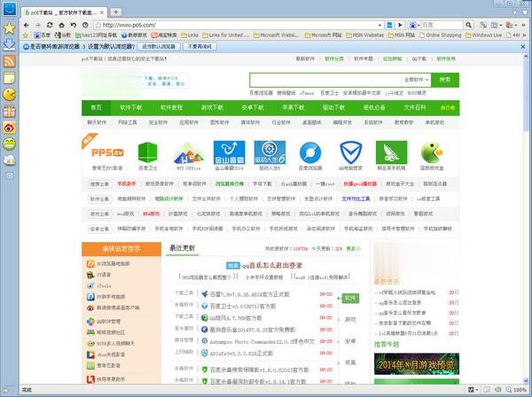Click the green 搜索 search button
Screen dimensions: 532x397
click(x=445, y=80)
